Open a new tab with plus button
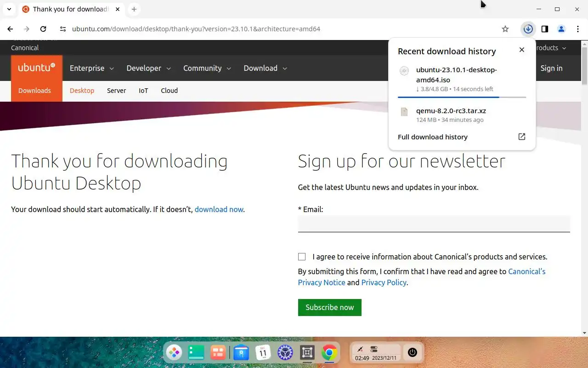 (x=134, y=9)
